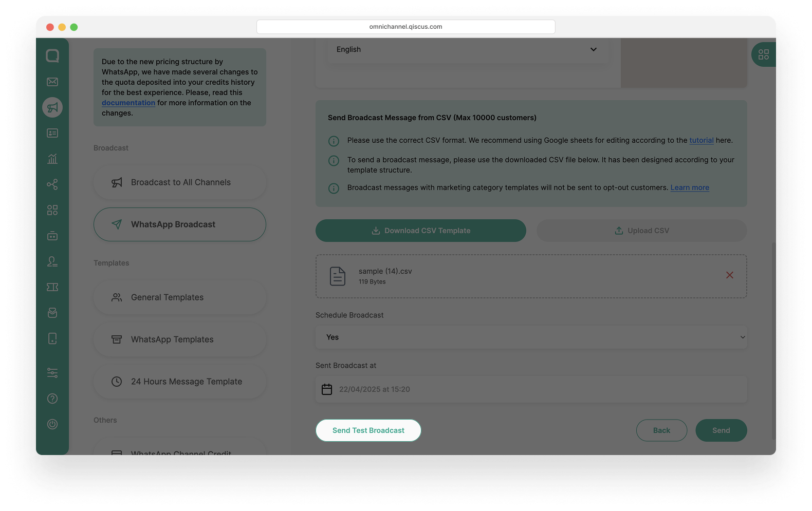Viewport: 812px width, 511px height.
Task: Click the sample (14).csv file name
Action: click(385, 271)
